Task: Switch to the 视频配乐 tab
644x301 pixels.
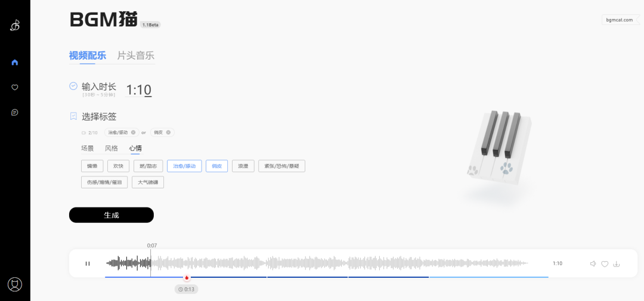Action: click(x=88, y=55)
